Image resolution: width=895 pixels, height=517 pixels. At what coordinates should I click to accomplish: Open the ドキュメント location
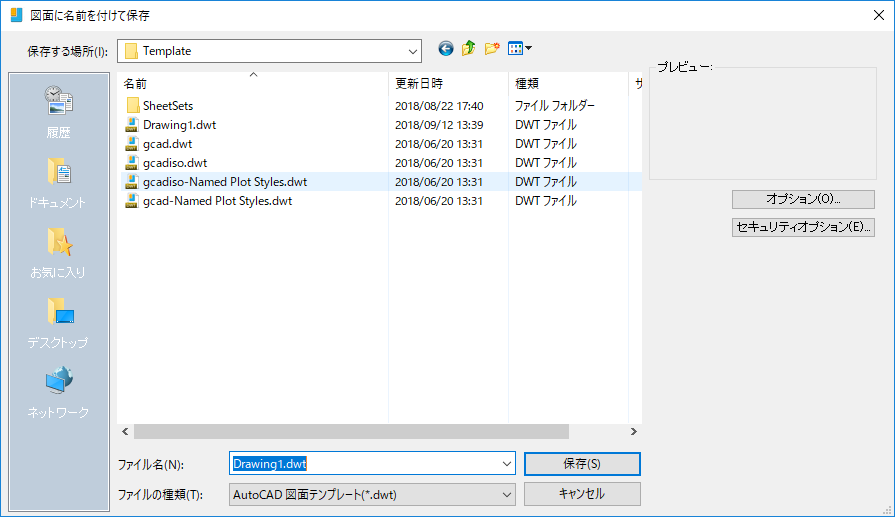click(x=58, y=183)
